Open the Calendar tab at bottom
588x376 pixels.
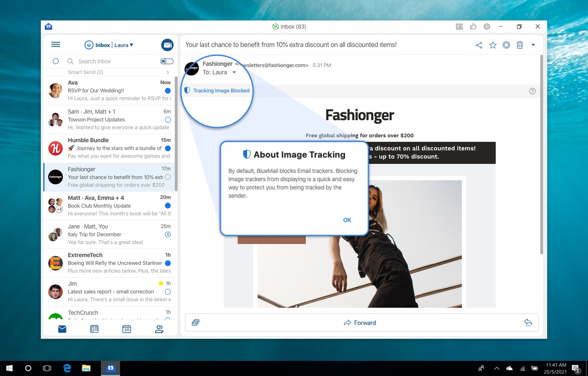(127, 329)
